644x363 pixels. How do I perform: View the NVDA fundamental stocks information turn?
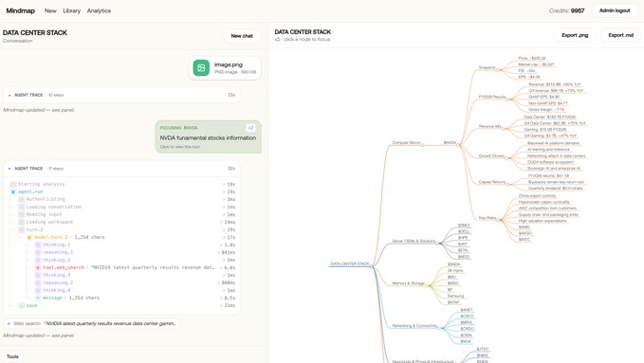[x=209, y=136]
